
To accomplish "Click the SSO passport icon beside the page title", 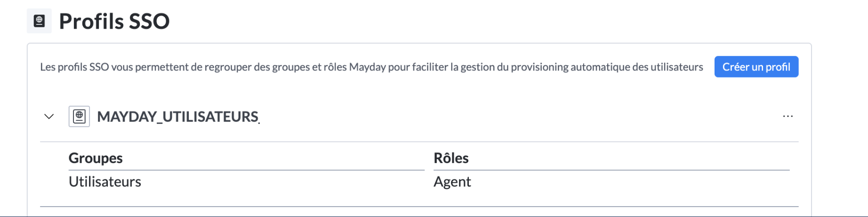I will click(39, 21).
